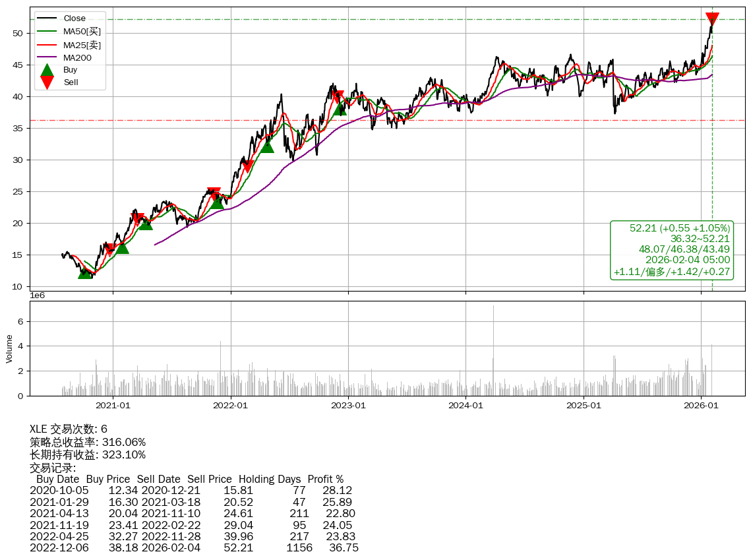Click the green buy marker near price 38
Image resolution: width=751 pixels, height=560 pixels.
(340, 108)
